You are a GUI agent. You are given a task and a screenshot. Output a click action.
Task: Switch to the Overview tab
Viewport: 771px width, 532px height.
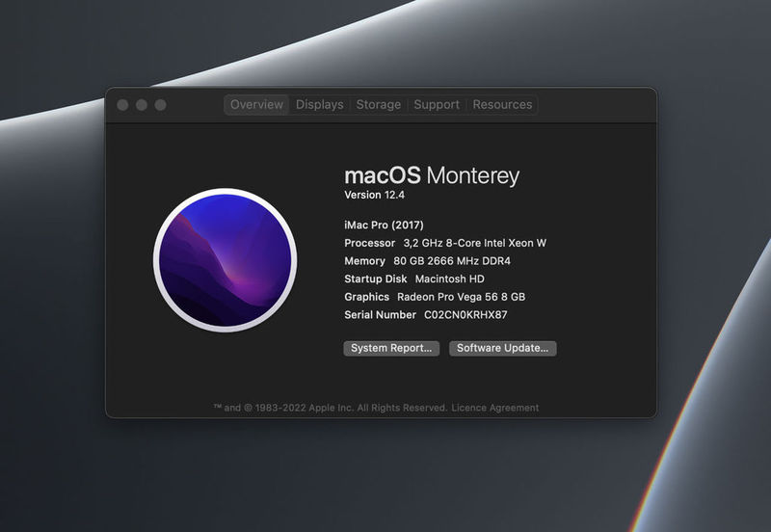256,105
